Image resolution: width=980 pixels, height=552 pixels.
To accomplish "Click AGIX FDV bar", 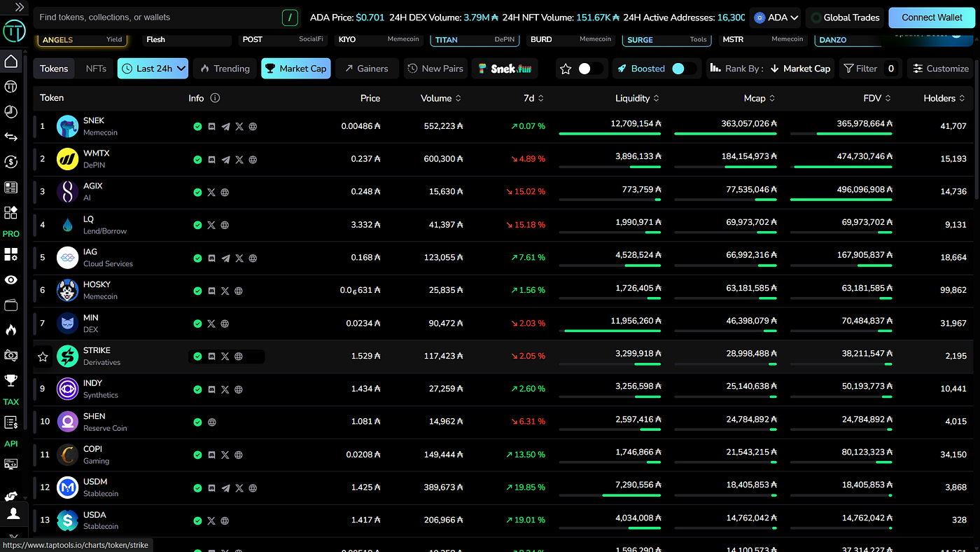I will 841,200.
